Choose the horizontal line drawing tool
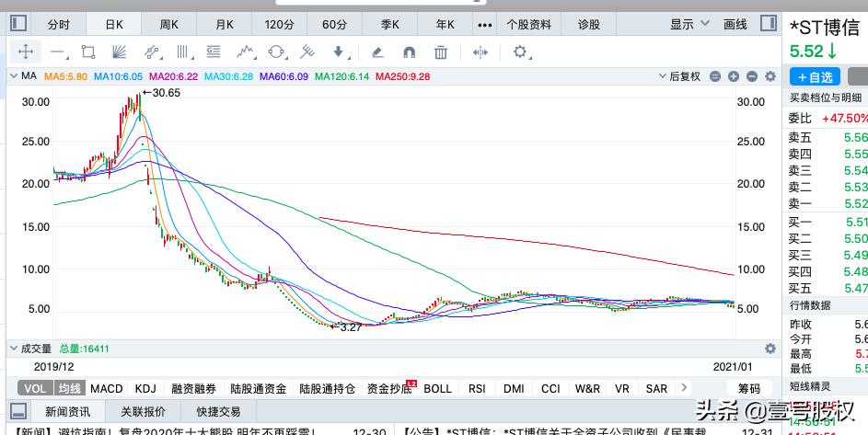The width and height of the screenshot is (868, 435). 57,52
